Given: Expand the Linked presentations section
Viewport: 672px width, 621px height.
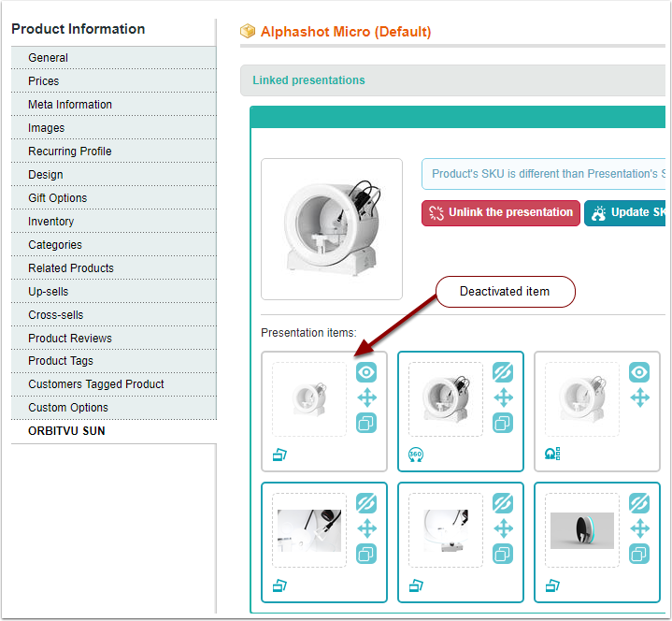Looking at the screenshot, I should point(452,80).
